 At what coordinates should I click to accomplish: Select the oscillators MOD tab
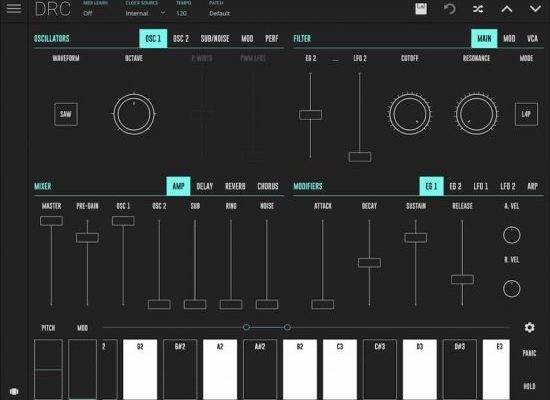(247, 38)
